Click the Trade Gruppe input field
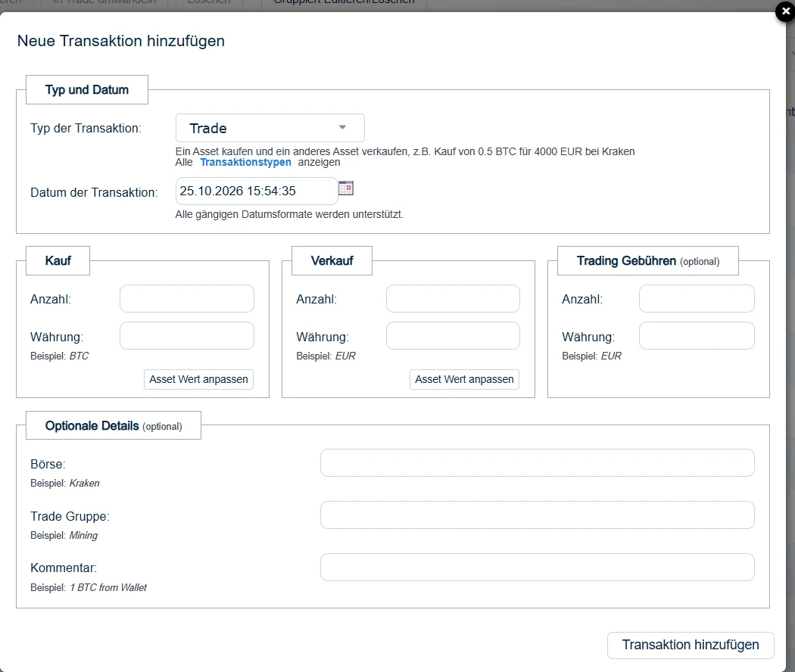This screenshot has height=672, width=795. 538,515
